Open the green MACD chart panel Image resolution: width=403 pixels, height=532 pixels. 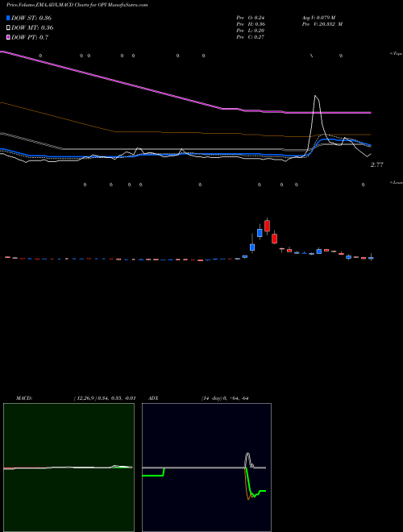coord(69,468)
